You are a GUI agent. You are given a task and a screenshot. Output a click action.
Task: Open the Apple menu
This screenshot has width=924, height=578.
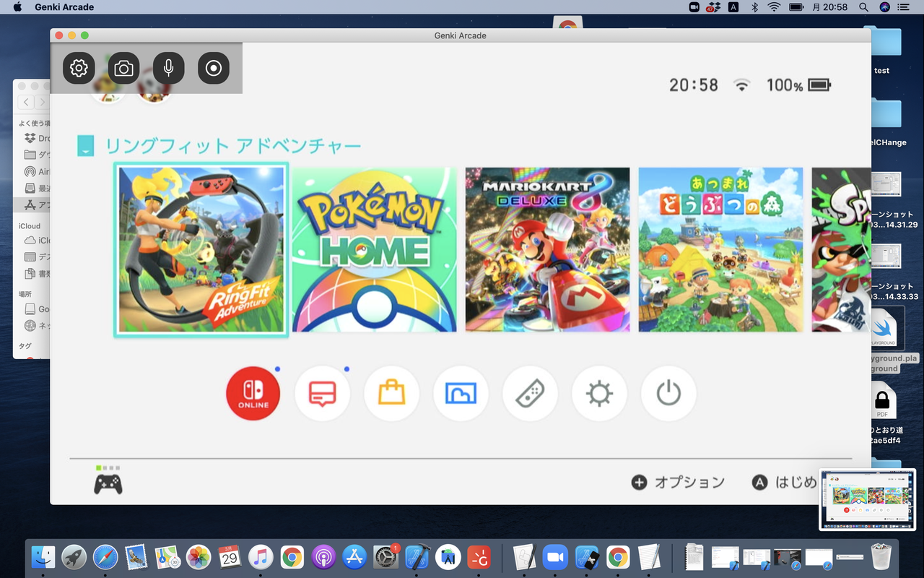(18, 7)
